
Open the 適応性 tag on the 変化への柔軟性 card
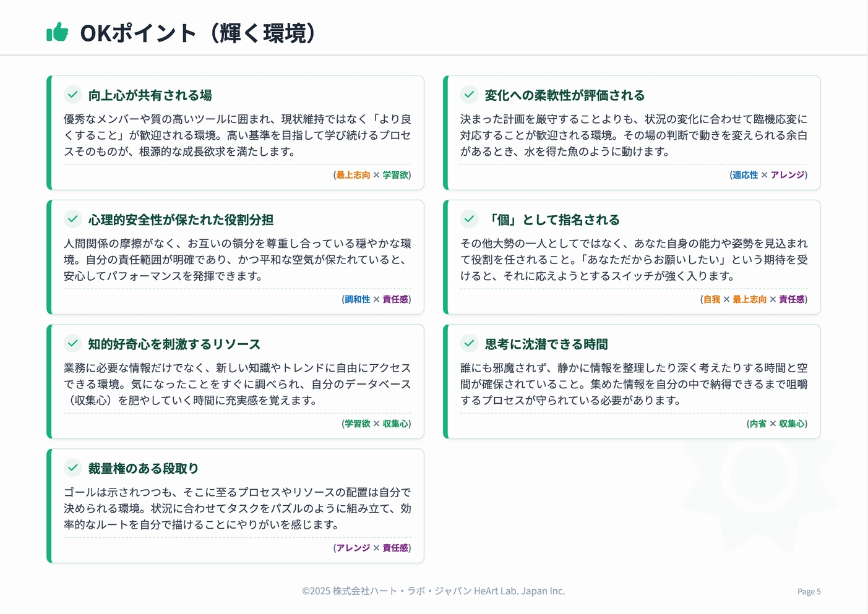tap(745, 175)
